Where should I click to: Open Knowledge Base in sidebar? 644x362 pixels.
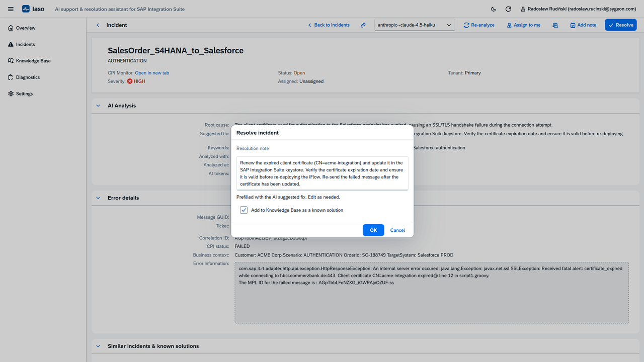[x=33, y=61]
